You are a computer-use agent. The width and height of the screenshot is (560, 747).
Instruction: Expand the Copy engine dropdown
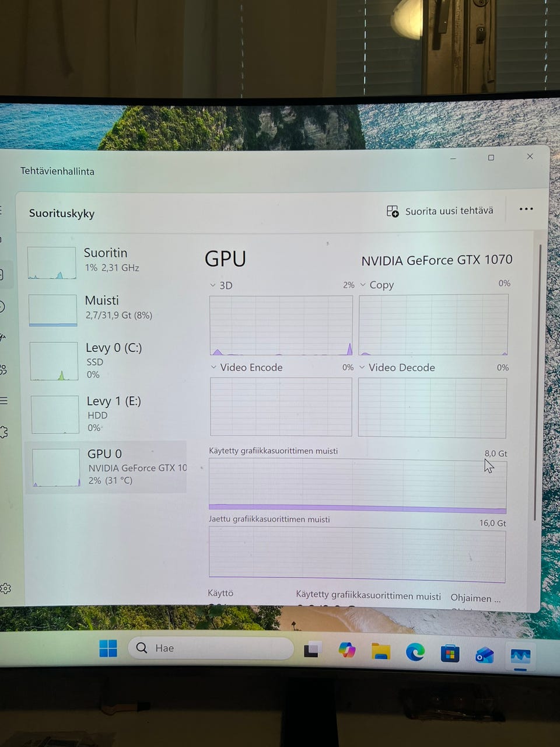(x=363, y=285)
